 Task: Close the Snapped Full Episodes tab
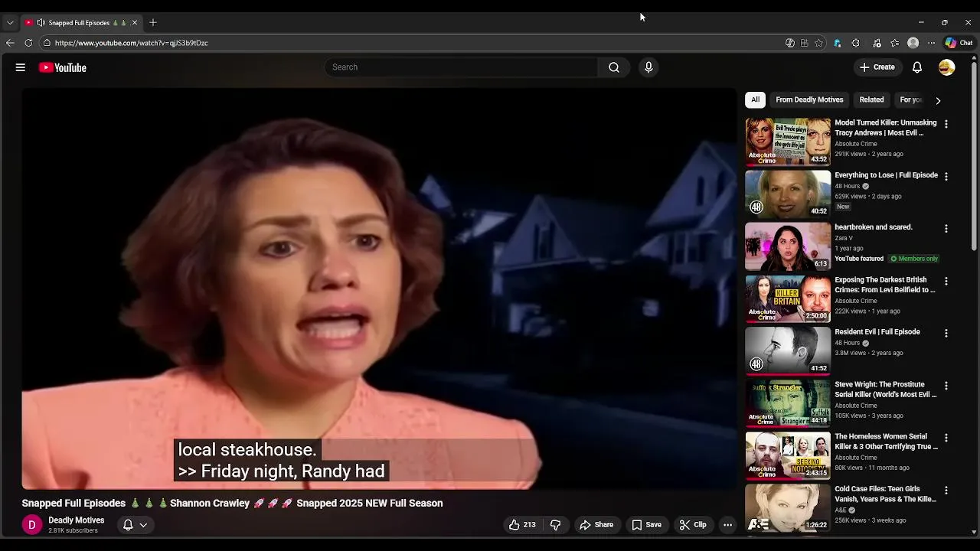(x=135, y=22)
